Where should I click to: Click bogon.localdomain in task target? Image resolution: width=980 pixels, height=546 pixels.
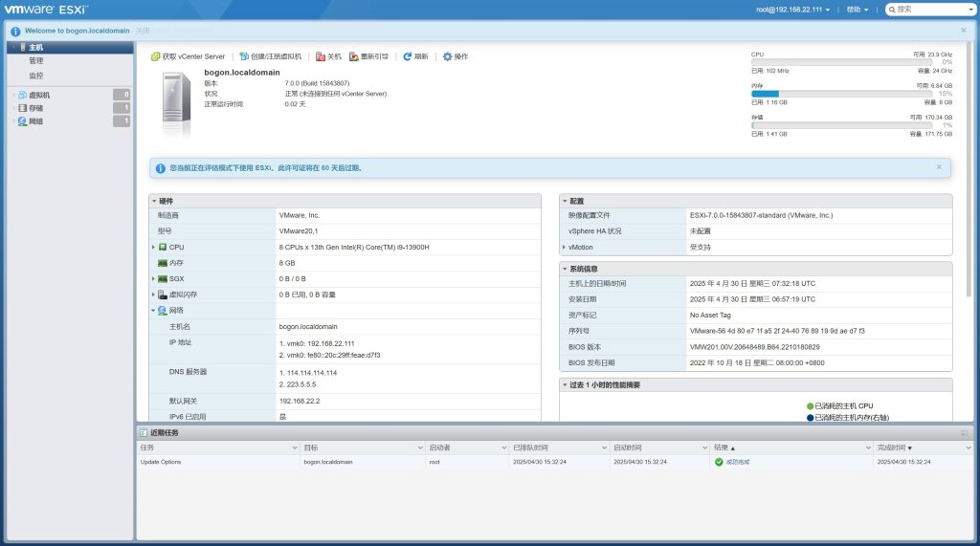coord(328,462)
